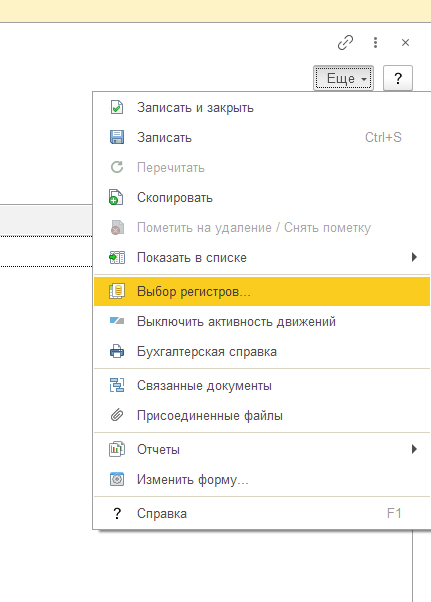
Task: Print Бухгалтерская справка from menu
Action: 207,352
